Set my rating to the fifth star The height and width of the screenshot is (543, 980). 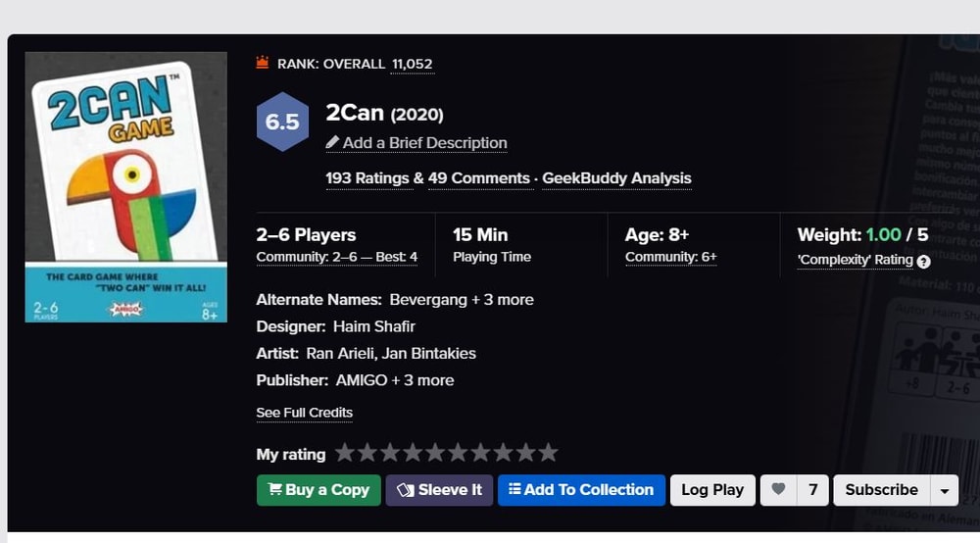(x=435, y=452)
